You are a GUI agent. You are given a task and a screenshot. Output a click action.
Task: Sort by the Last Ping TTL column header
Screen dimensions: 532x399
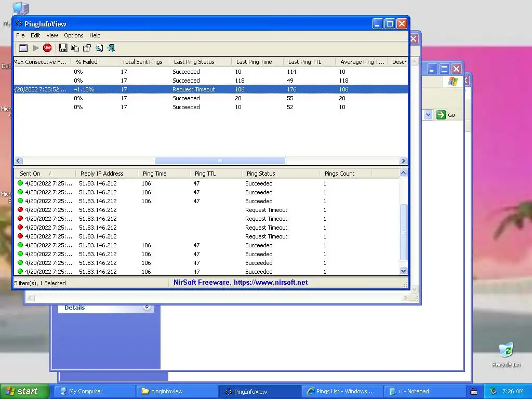click(x=310, y=62)
